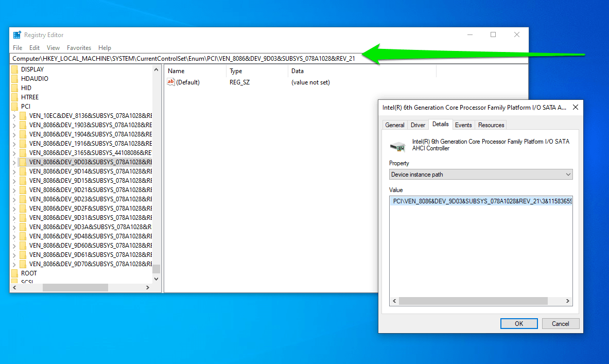Close the SATA controller properties dialog
Viewport: 609px width, 364px height.
pos(576,107)
